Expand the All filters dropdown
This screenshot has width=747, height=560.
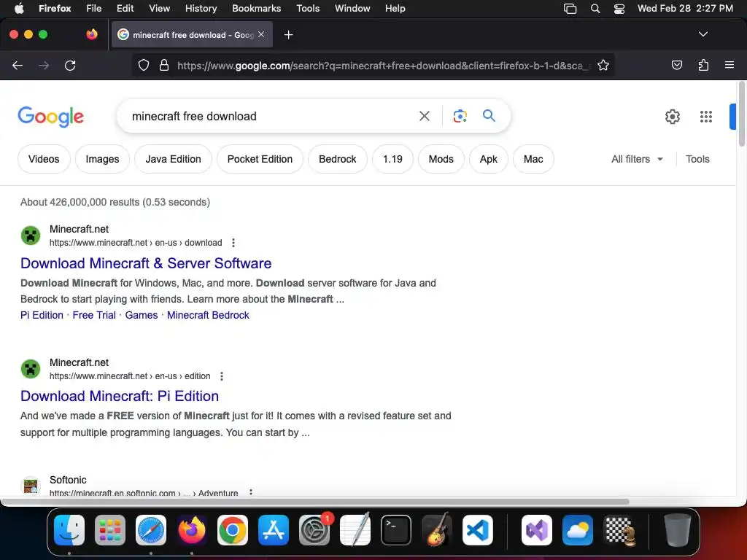pyautogui.click(x=637, y=159)
